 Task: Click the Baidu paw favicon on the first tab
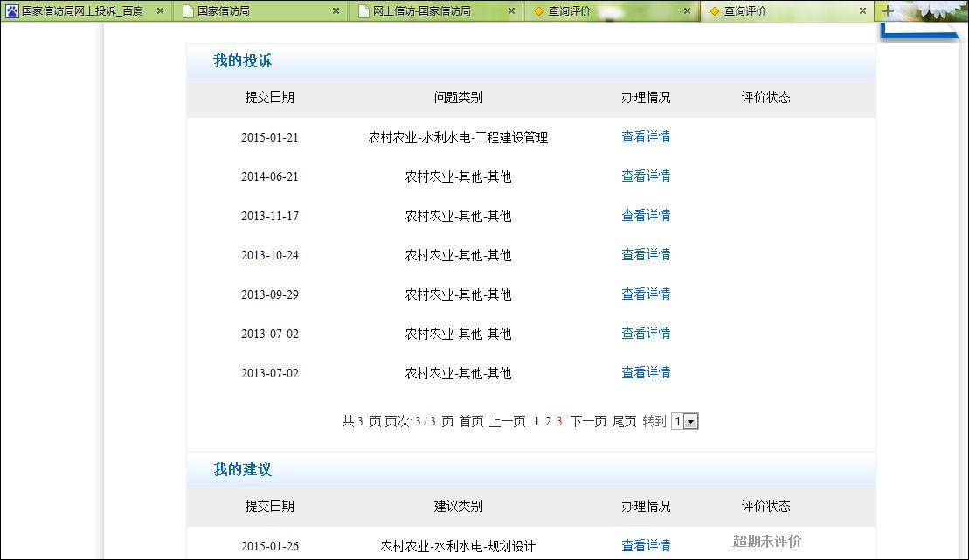[x=12, y=11]
